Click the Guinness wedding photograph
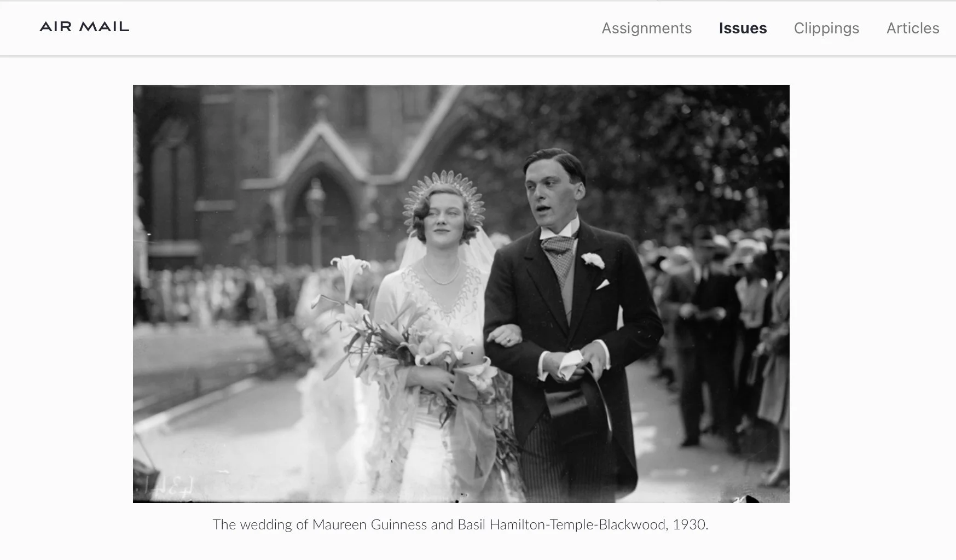Viewport: 956px width, 560px height. coord(461,294)
